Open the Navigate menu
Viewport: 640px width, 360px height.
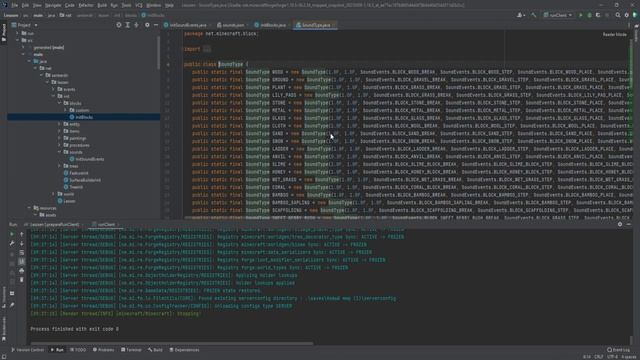coord(53,5)
